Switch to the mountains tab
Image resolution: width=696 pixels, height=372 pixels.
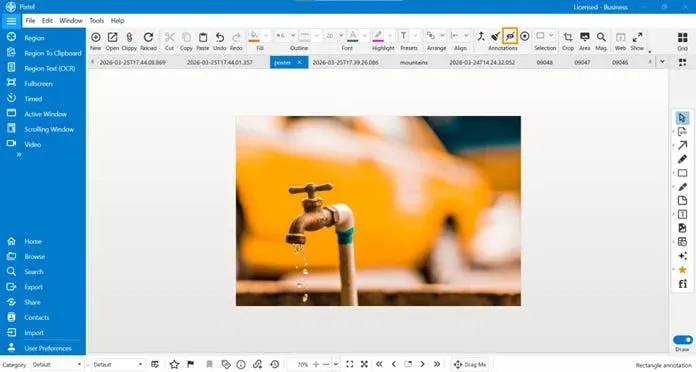414,63
